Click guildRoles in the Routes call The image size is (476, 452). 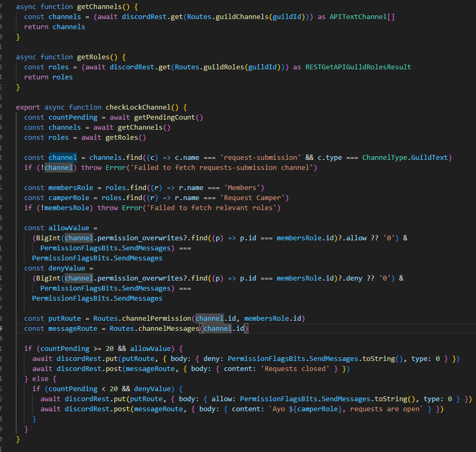224,67
